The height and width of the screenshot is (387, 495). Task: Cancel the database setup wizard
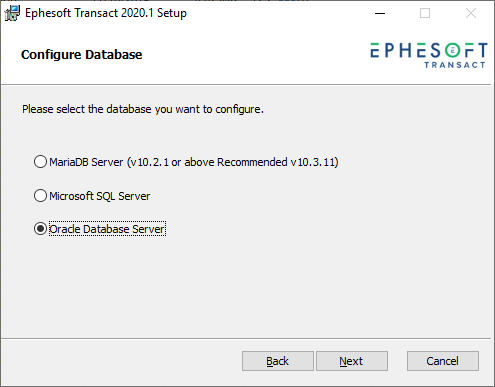443,361
